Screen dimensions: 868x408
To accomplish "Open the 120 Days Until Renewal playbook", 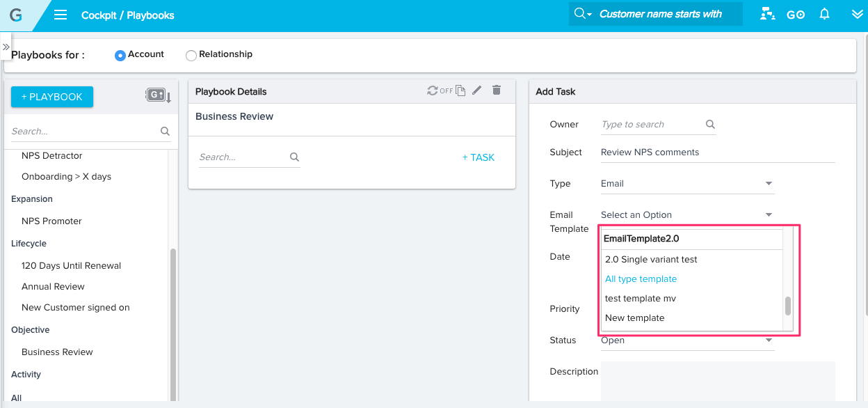I will tap(72, 265).
